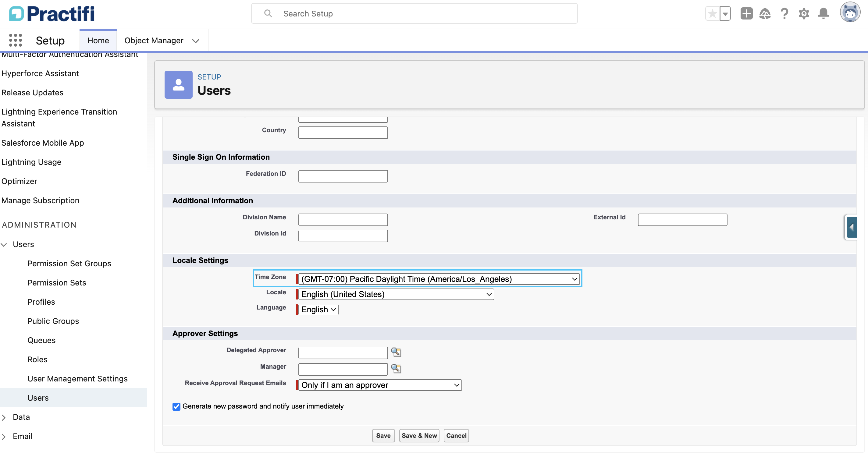Expand the Data tree section
Viewport: 868px width, 457px height.
tap(4, 417)
